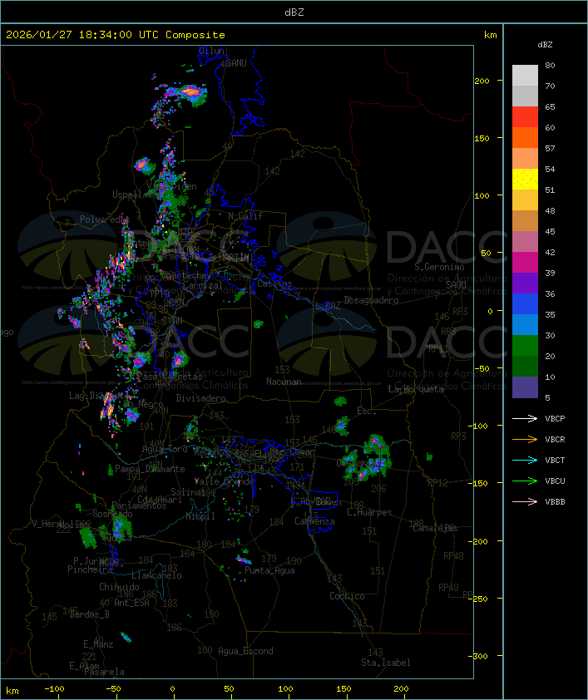Click the S.Geronimo map label
This screenshot has height=700, width=588.
pos(439,267)
